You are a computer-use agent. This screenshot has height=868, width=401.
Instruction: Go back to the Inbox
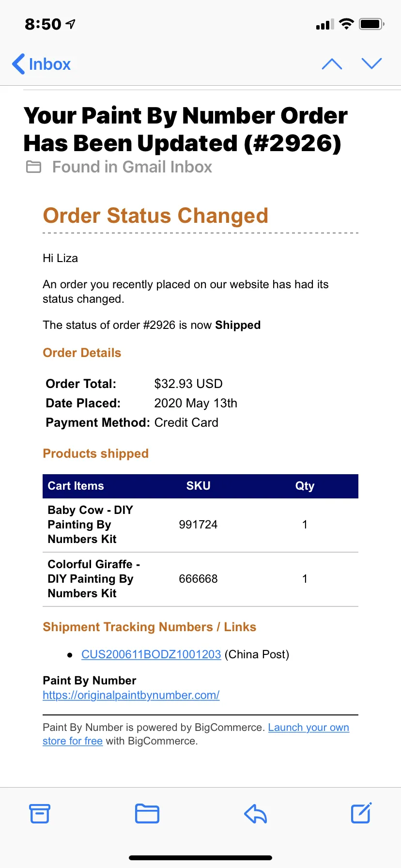41,64
